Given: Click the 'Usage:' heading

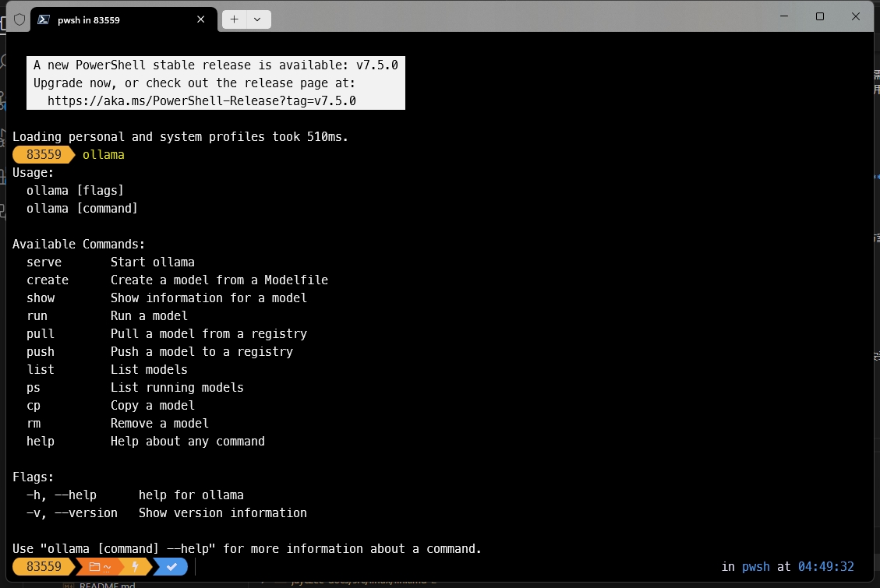Looking at the screenshot, I should tap(33, 173).
